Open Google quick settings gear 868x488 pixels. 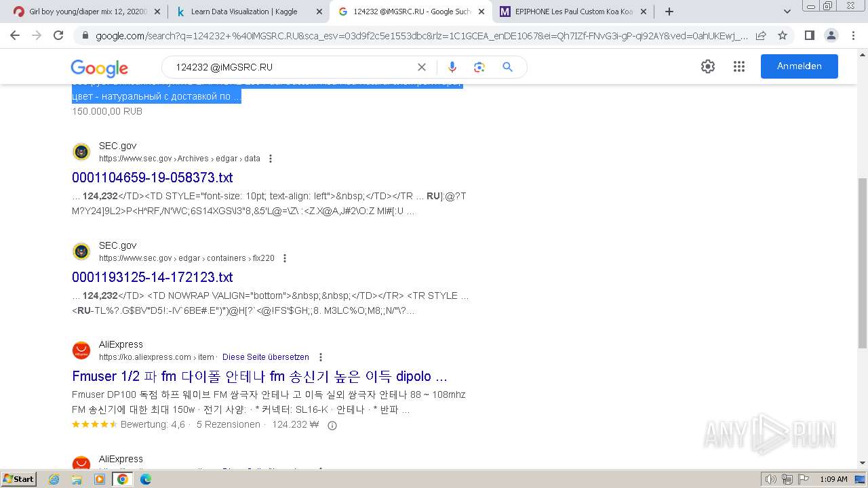click(x=708, y=66)
